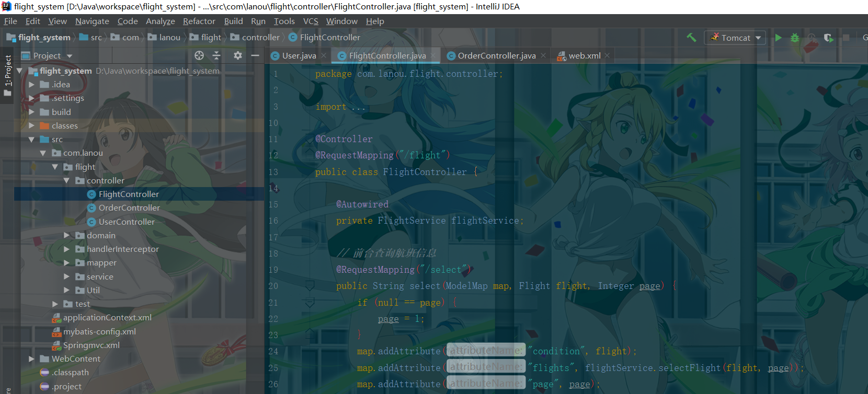The image size is (868, 394).
Task: Select UserController in the project tree
Action: 127,222
